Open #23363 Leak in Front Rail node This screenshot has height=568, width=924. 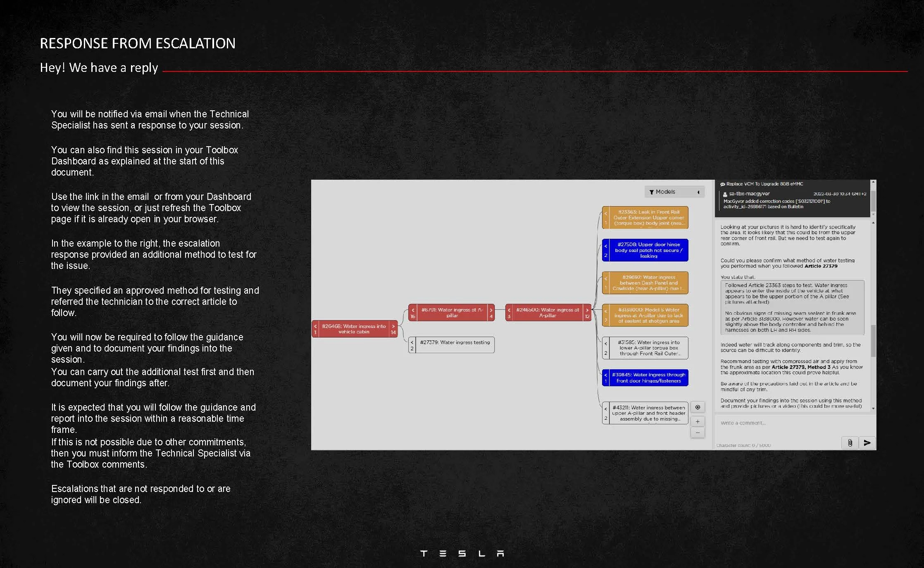point(648,218)
